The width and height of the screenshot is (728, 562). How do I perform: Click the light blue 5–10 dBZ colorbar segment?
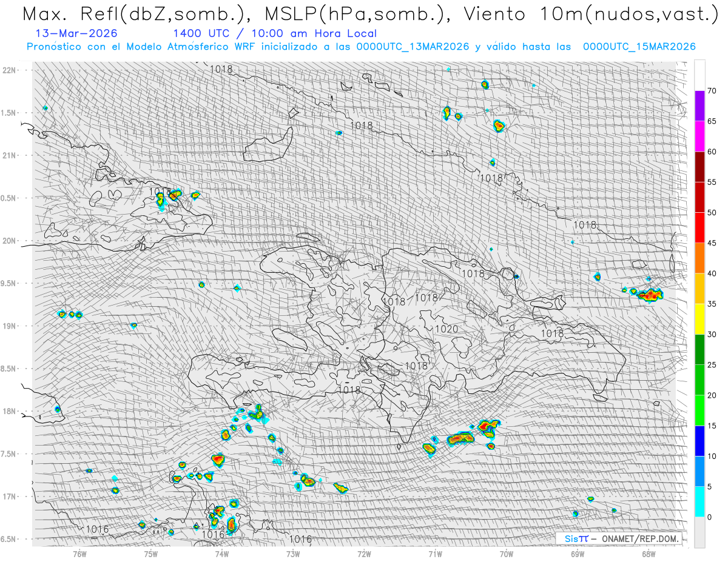click(699, 471)
